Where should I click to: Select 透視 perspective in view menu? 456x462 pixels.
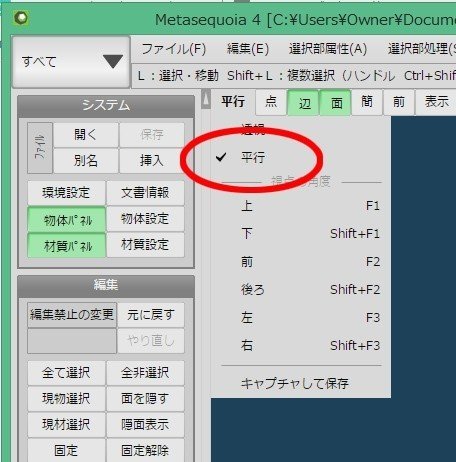click(301, 130)
